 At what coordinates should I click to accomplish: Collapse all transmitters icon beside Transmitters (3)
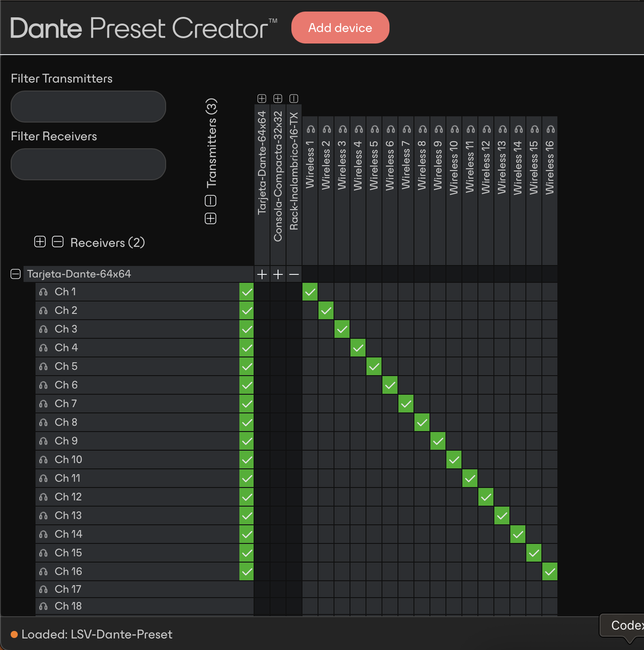(x=211, y=201)
